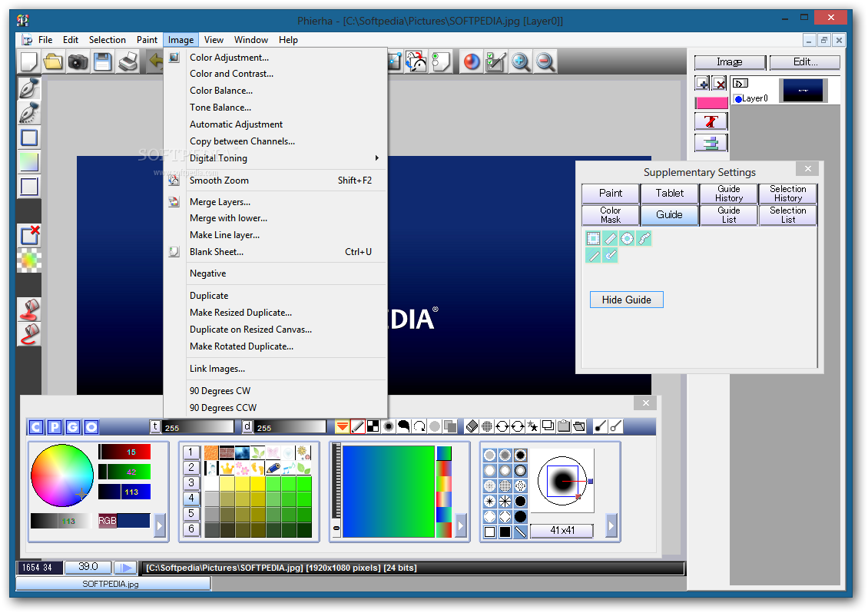This screenshot has height=613, width=868.
Task: Click the eraser icon in paint bar
Action: (472, 426)
